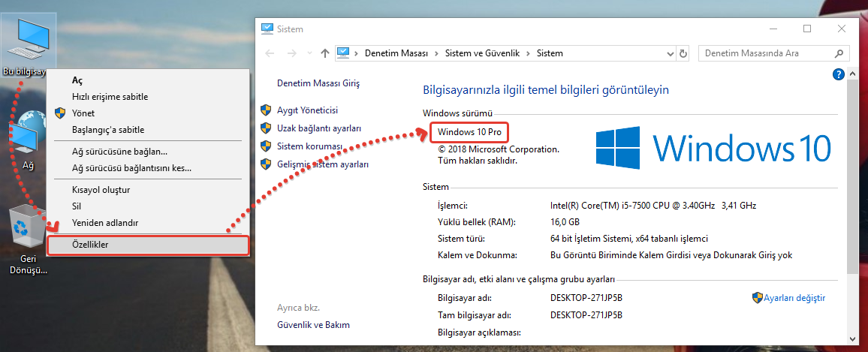The height and width of the screenshot is (352, 868).
Task: Open Uzak bağlantı ayarları link
Action: pyautogui.click(x=319, y=128)
